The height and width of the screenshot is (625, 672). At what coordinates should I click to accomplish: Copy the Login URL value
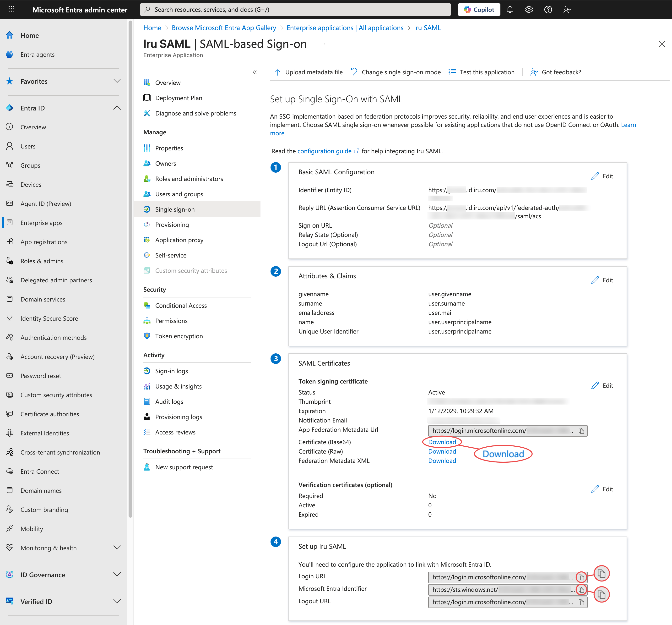[581, 577]
